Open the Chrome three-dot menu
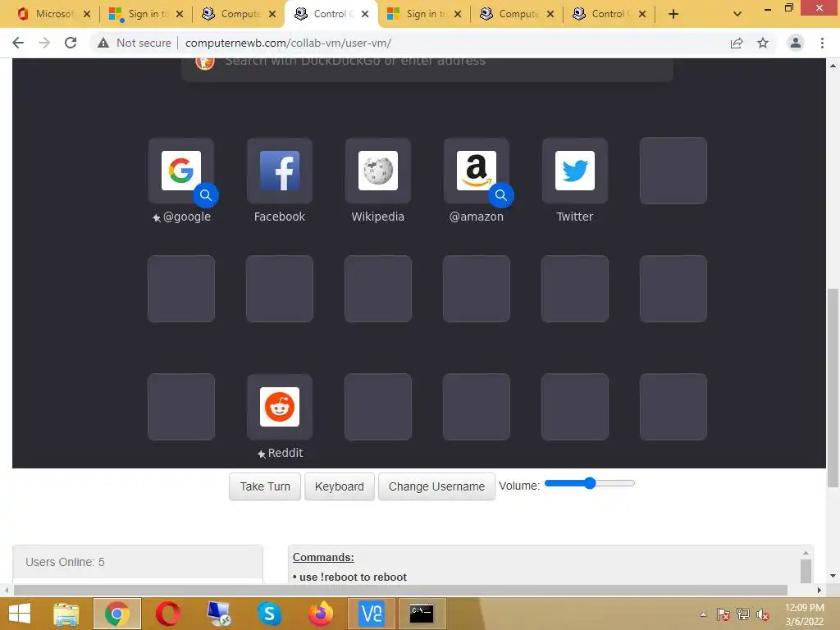The height and width of the screenshot is (630, 840). click(822, 43)
